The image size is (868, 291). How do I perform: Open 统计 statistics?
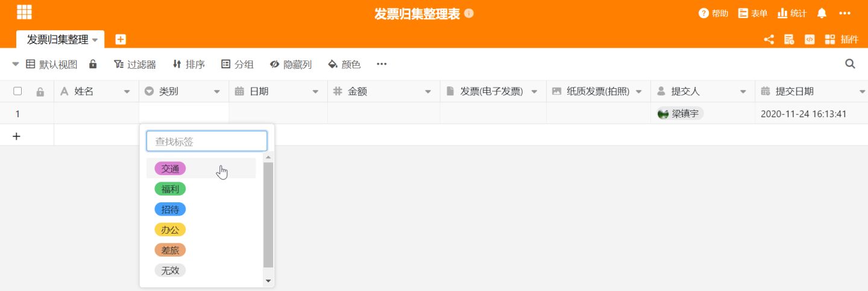click(x=792, y=13)
